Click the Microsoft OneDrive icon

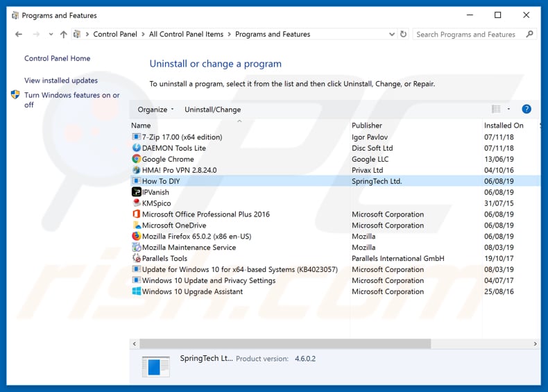pyautogui.click(x=136, y=225)
